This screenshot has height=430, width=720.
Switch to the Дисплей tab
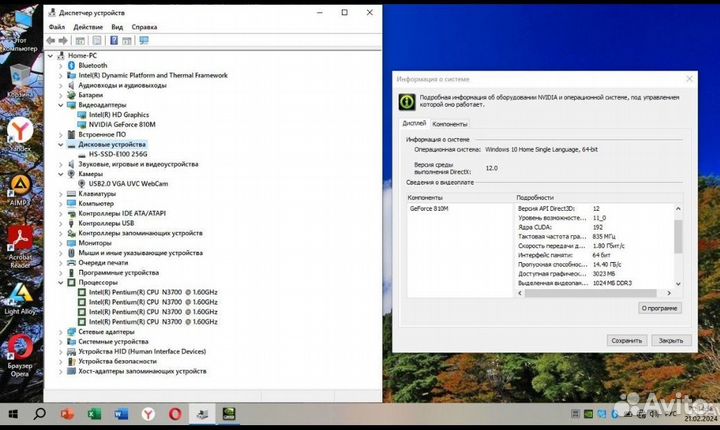coord(414,124)
